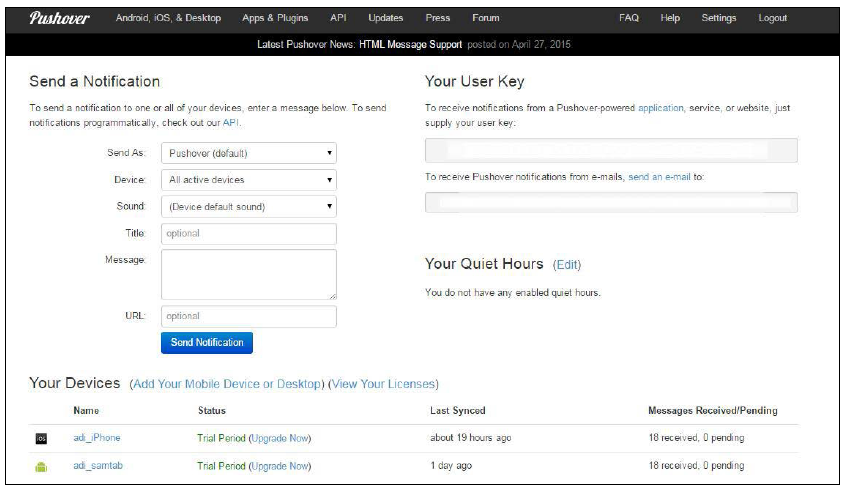The image size is (848, 491).
Task: Click the iOS icon beside adi_iPhone
Action: point(41,439)
